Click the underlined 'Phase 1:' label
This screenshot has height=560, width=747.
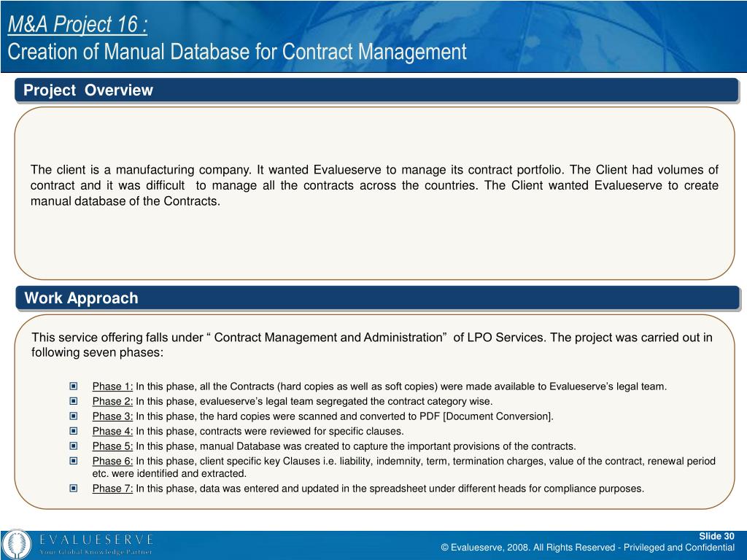pyautogui.click(x=112, y=386)
